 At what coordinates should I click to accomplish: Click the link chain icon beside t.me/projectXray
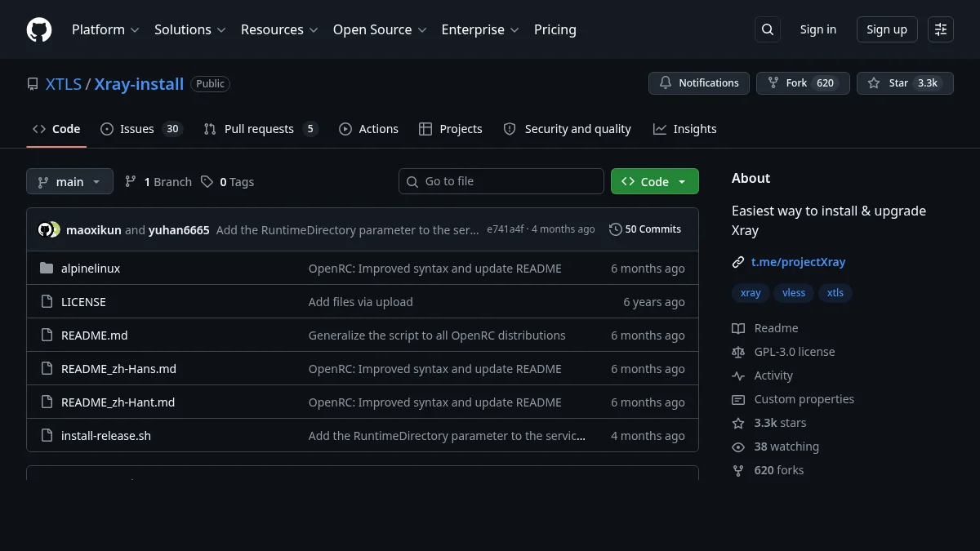738,262
